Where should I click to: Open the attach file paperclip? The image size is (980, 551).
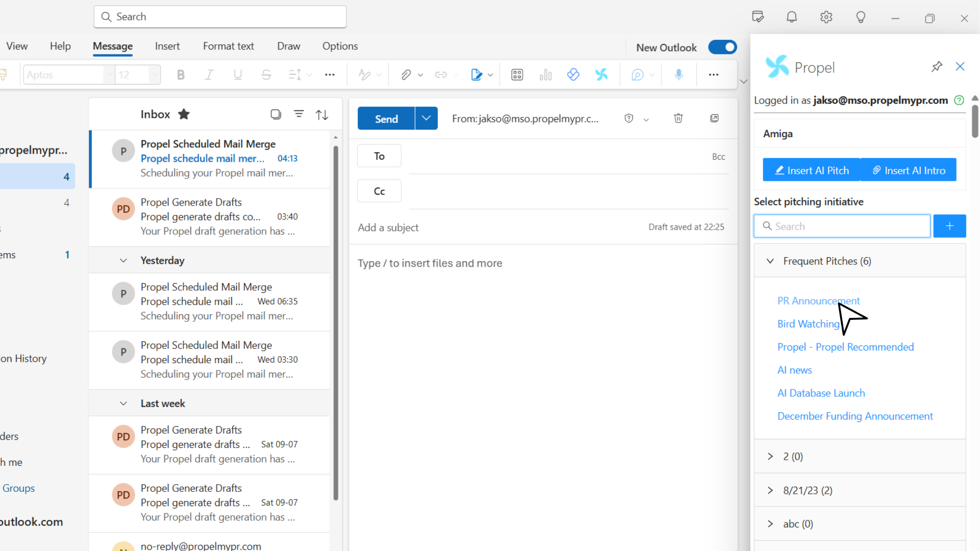[406, 75]
